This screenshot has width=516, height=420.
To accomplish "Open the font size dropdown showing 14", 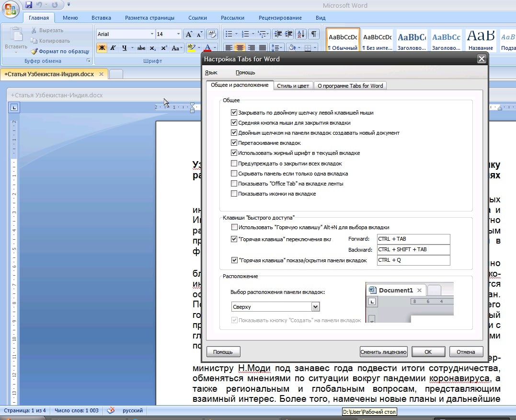I will click(x=178, y=34).
